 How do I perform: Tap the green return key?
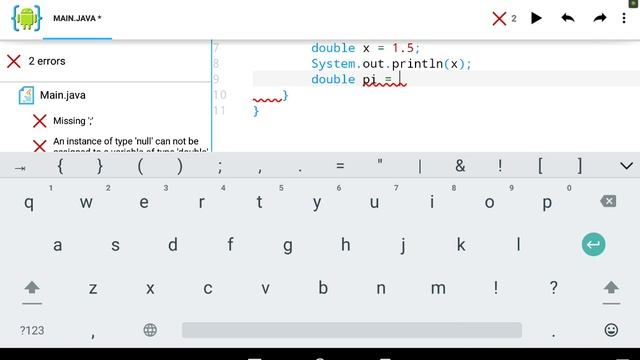click(x=593, y=244)
